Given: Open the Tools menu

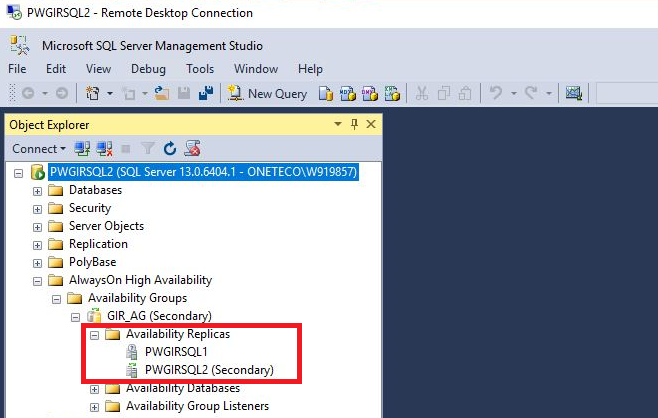Looking at the screenshot, I should pyautogui.click(x=200, y=69).
